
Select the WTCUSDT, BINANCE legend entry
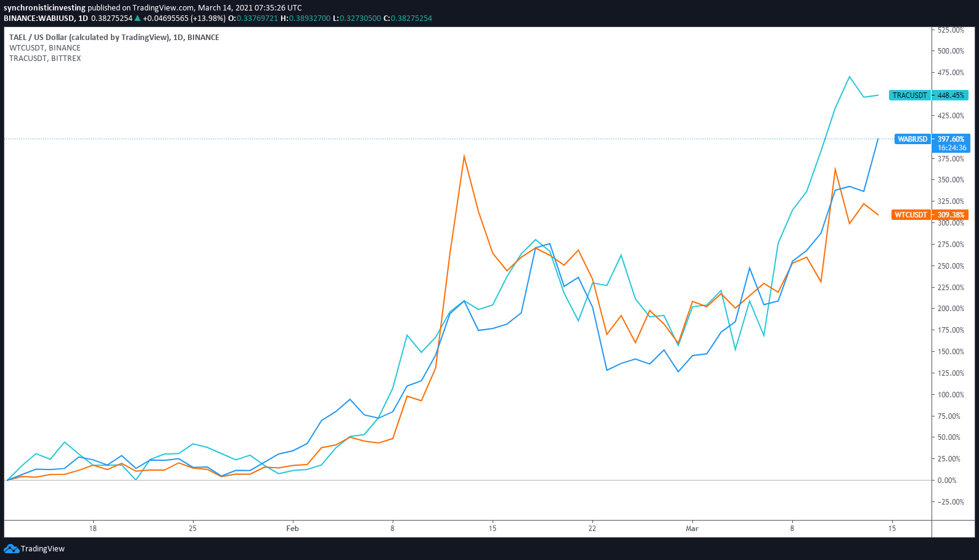[x=45, y=48]
